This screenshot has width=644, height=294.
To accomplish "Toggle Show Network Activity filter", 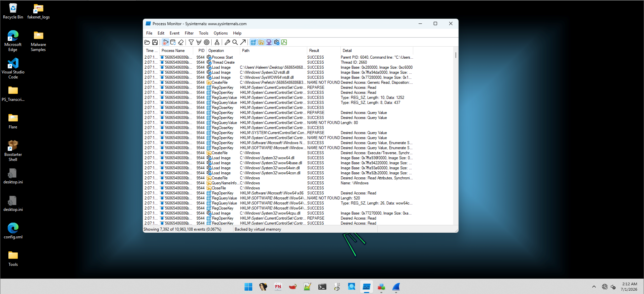I will point(269,42).
